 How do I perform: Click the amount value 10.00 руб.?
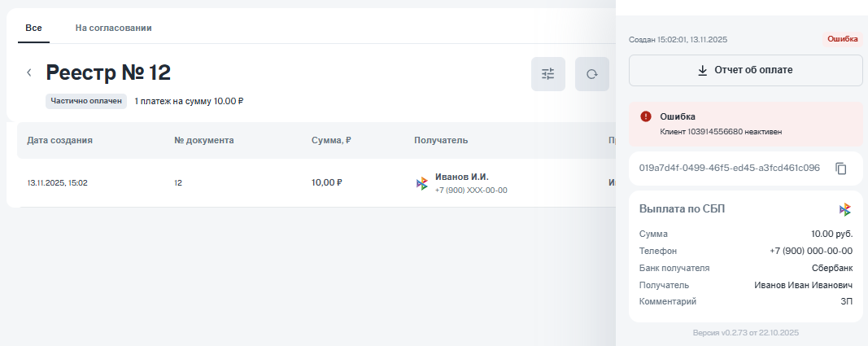click(832, 234)
